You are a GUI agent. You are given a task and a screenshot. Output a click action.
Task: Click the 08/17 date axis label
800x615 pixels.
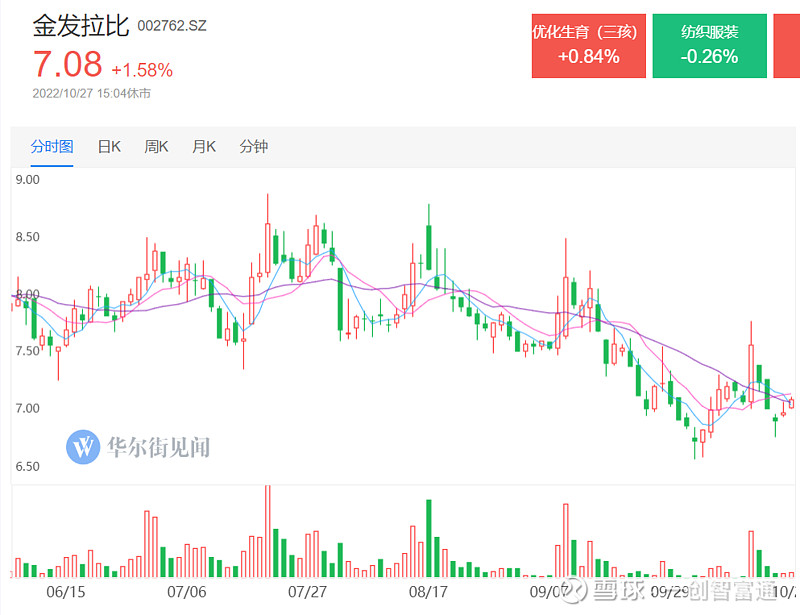click(x=428, y=592)
